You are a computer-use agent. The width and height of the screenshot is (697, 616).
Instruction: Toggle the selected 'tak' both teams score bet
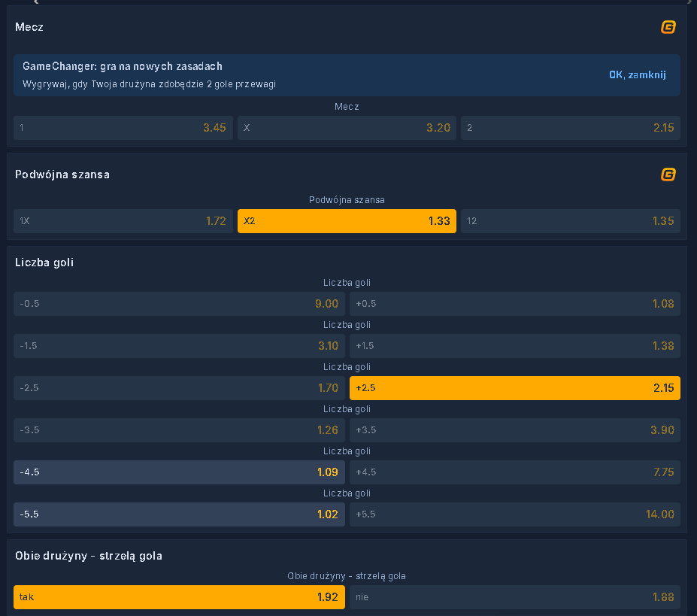(x=179, y=597)
